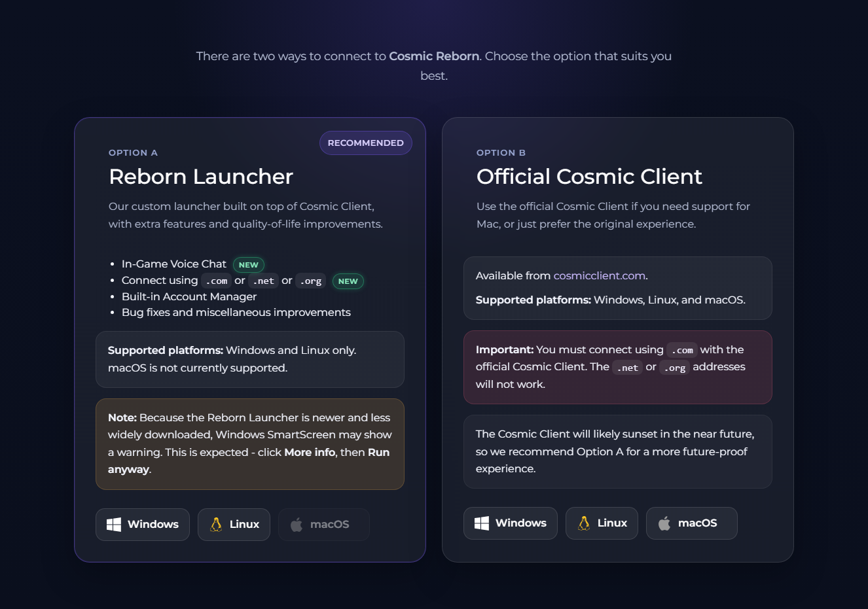Click the Linux penguin icon under Reborn Launcher
Screen dimensions: 868x609
pos(216,523)
